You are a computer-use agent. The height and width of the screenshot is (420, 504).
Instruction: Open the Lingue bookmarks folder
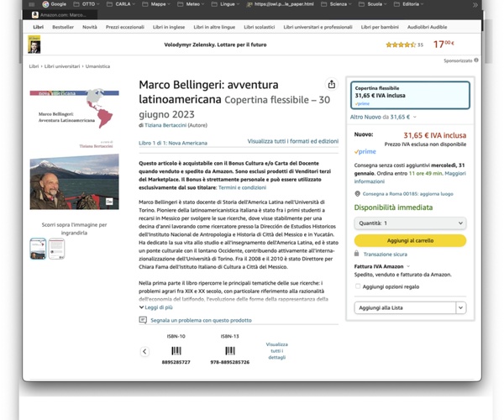pos(225,4)
